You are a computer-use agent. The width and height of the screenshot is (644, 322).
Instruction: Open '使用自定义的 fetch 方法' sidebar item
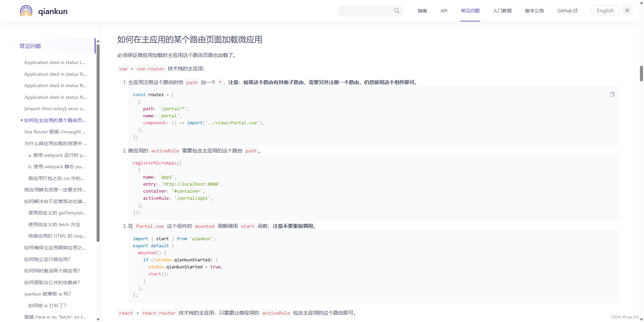coord(54,224)
